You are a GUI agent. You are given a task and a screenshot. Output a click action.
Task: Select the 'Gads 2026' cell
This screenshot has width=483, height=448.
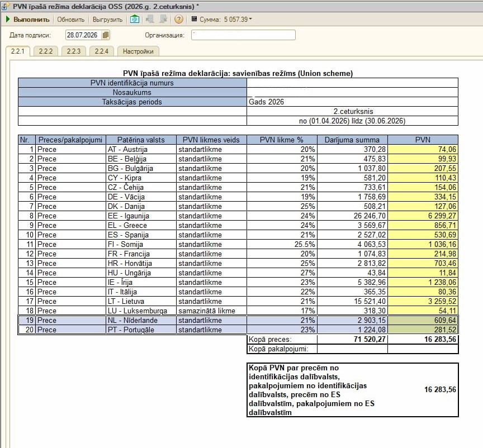[352, 102]
